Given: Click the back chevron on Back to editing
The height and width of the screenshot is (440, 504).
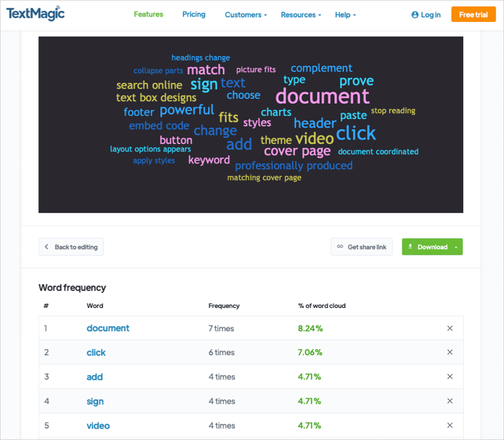Looking at the screenshot, I should tap(47, 246).
